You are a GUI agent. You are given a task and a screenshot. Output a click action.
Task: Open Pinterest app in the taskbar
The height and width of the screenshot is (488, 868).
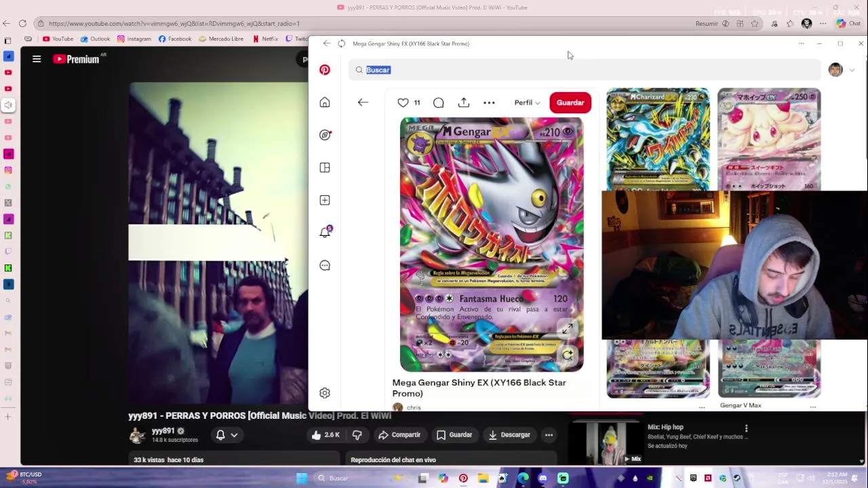pyautogui.click(x=463, y=479)
